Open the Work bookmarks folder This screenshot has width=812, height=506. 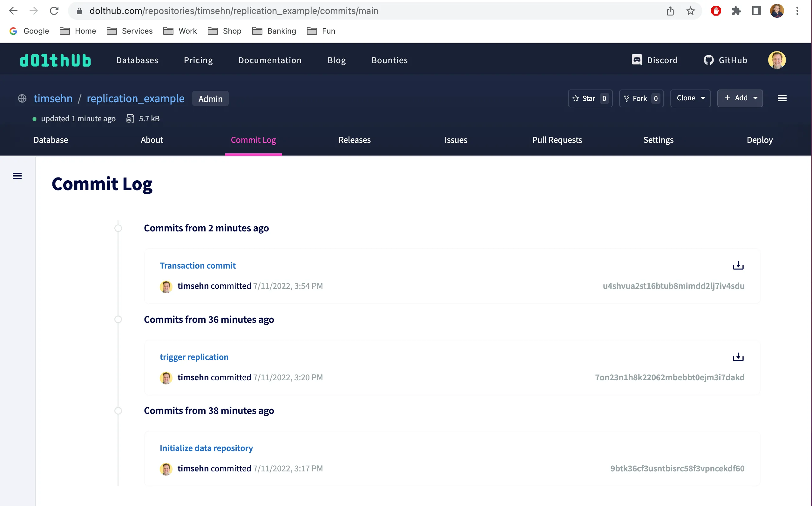tap(180, 31)
